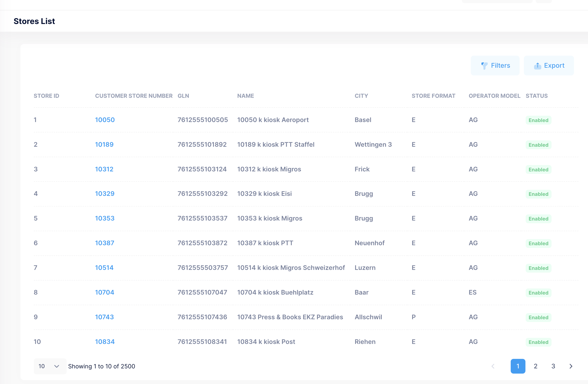
Task: Click name '10353 k kiosk Migros'
Action: point(270,218)
